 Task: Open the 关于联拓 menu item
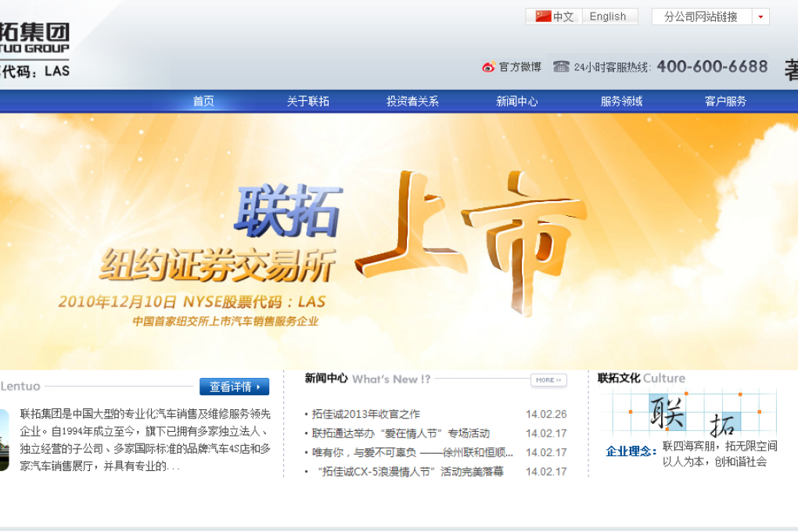(307, 101)
